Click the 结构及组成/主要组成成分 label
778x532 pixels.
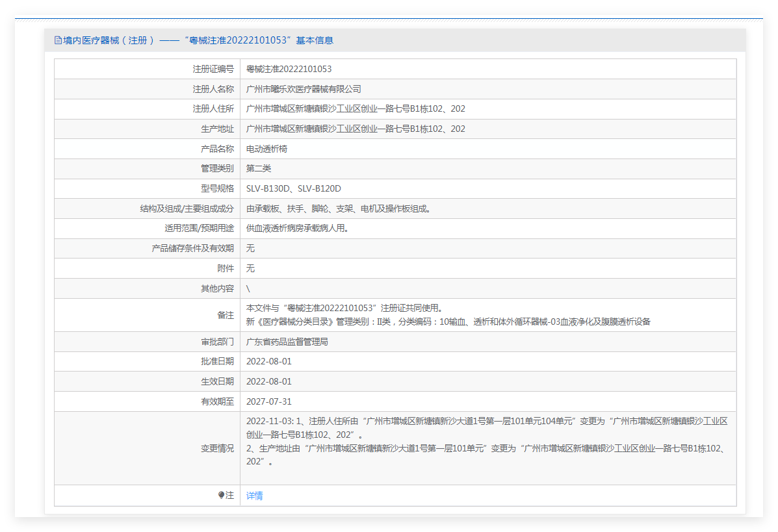click(187, 209)
